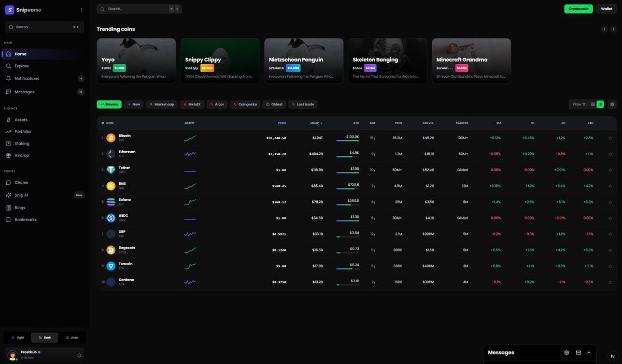Click XRP's ATH progress bar
622x364 pixels.
pyautogui.click(x=348, y=237)
